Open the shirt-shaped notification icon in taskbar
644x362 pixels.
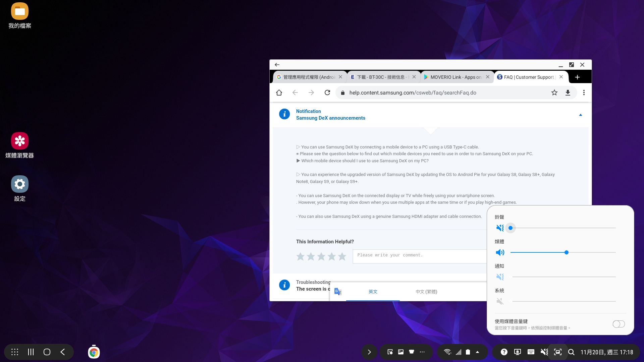pyautogui.click(x=412, y=352)
